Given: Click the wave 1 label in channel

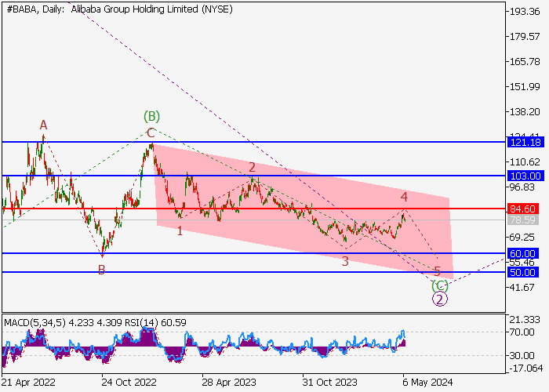Looking at the screenshot, I should coord(180,231).
